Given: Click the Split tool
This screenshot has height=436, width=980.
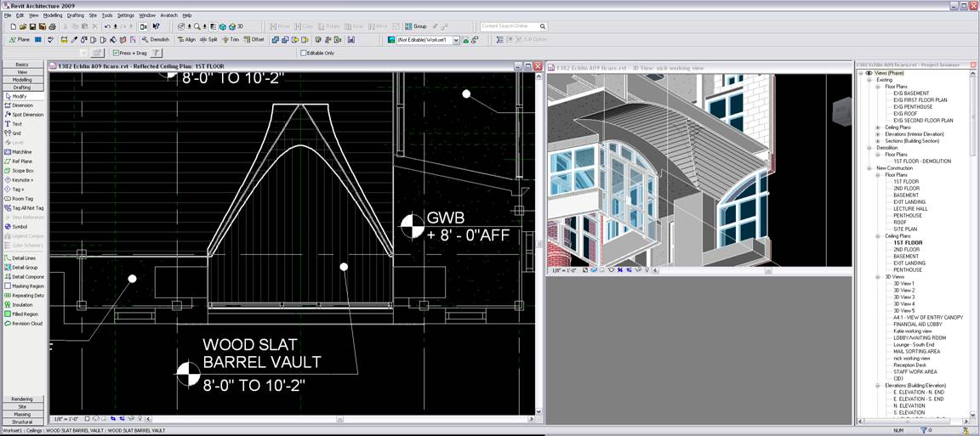Looking at the screenshot, I should point(208,39).
